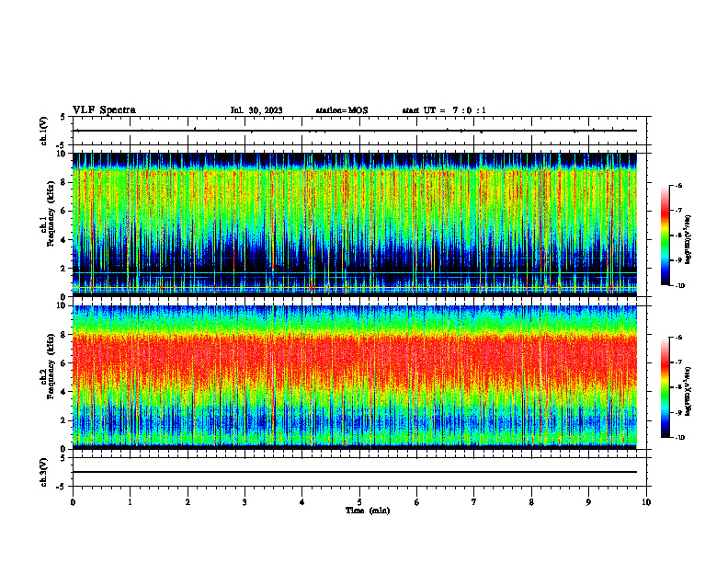Click time axis tick label '4'

pos(302,502)
